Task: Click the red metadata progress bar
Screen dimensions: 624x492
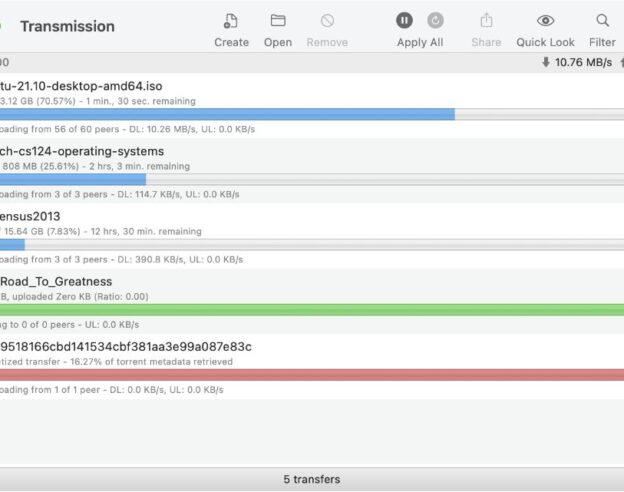Action: (x=312, y=375)
